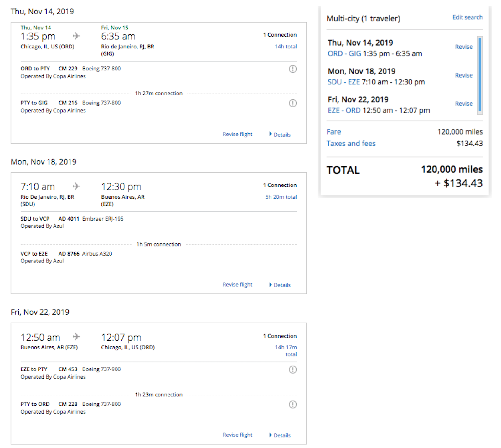Click the alert icon beside EZE to PTY

(x=293, y=369)
